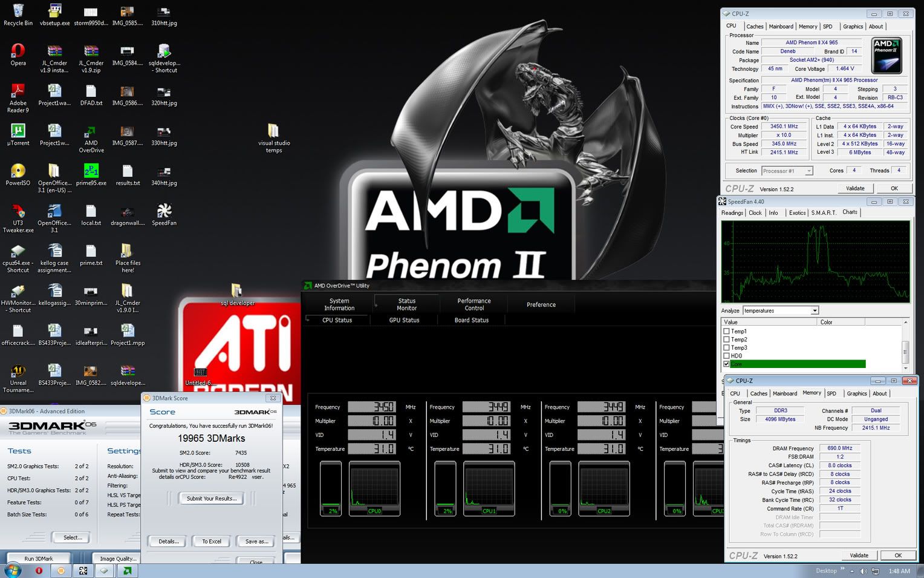The image size is (924, 578).
Task: Click the AMD OverDrive taskbar icon
Action: click(127, 570)
